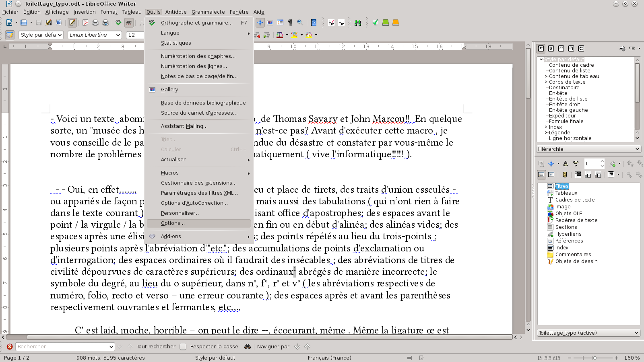
Task: Export directly as PDF icon
Action: click(85, 23)
